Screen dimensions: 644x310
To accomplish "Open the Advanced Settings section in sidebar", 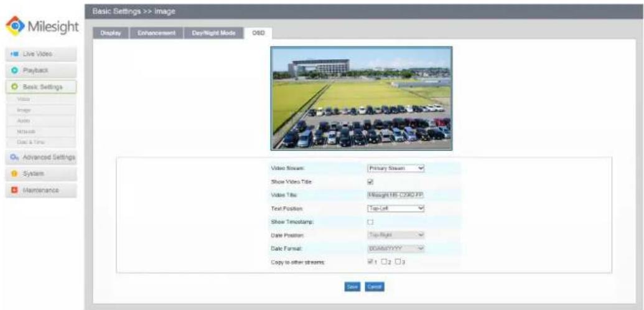I will [41, 157].
